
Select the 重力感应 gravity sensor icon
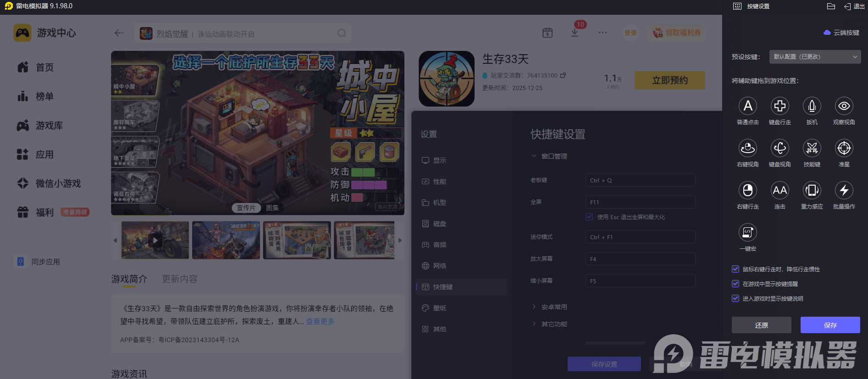[812, 190]
